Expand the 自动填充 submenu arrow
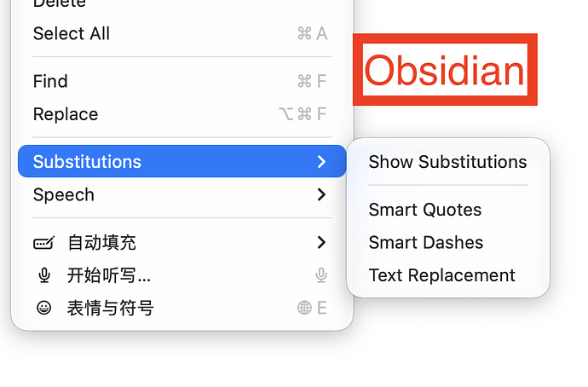Image resolution: width=588 pixels, height=387 pixels. click(321, 243)
